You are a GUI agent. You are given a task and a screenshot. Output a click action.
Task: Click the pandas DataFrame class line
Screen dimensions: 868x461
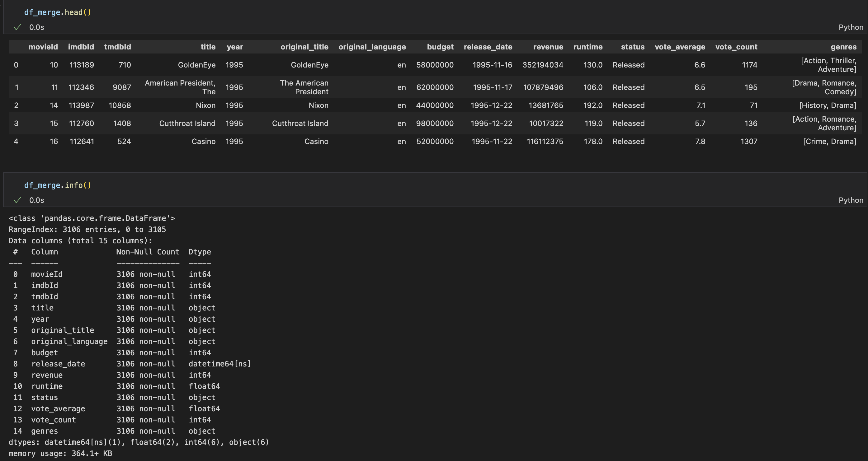pyautogui.click(x=92, y=219)
